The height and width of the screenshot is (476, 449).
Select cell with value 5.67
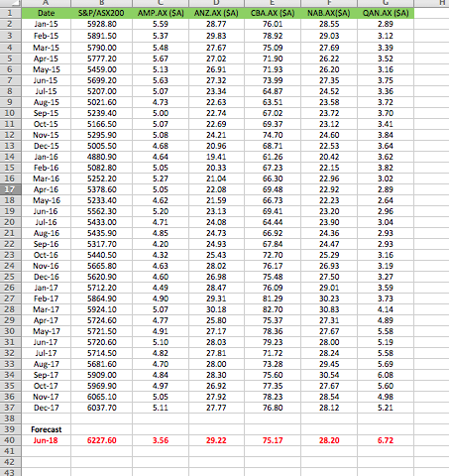click(161, 59)
